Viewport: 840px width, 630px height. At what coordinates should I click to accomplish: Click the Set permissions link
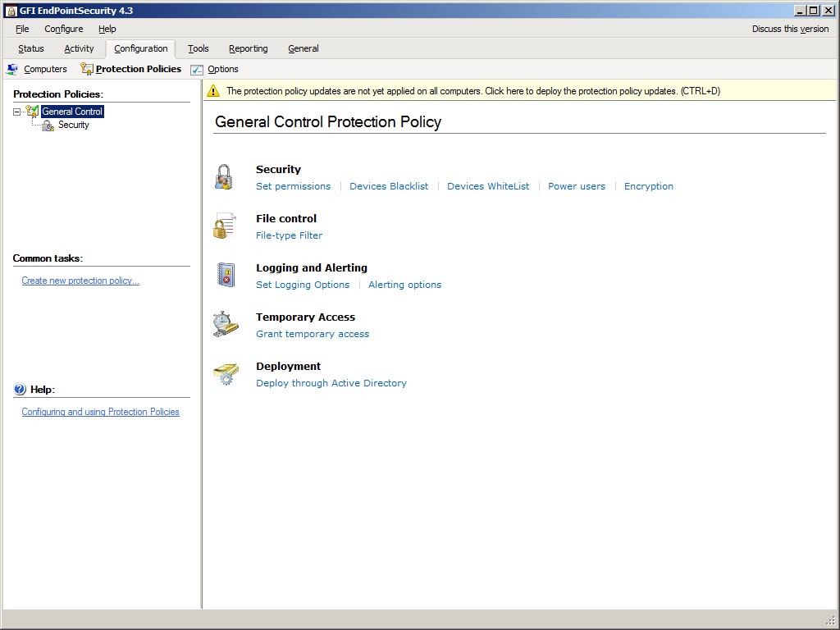[x=293, y=186]
